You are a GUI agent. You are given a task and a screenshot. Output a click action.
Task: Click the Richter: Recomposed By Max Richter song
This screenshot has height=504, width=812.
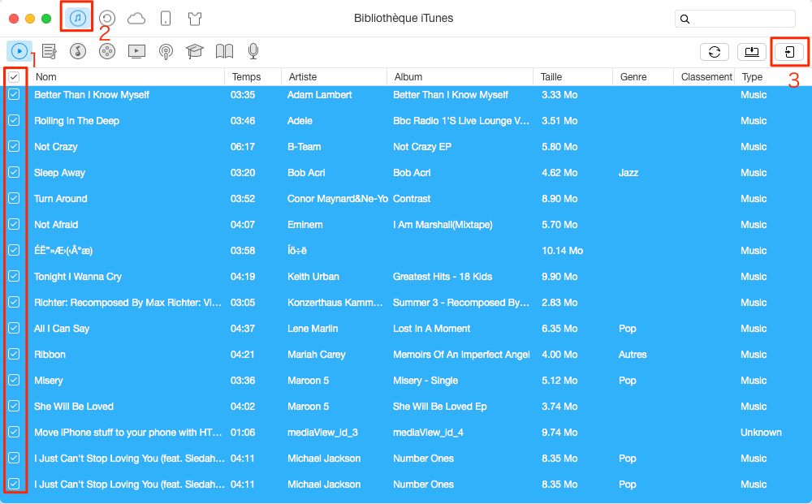tap(128, 302)
